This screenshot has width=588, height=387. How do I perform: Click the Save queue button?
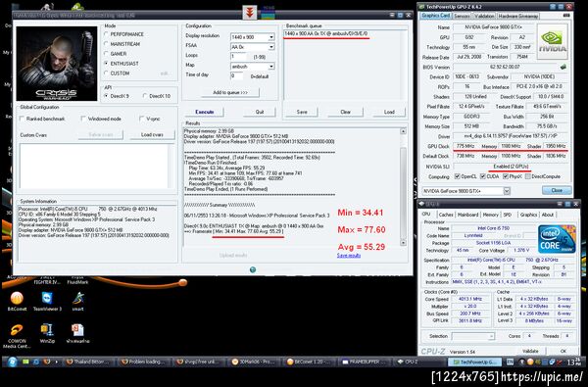tap(302, 112)
